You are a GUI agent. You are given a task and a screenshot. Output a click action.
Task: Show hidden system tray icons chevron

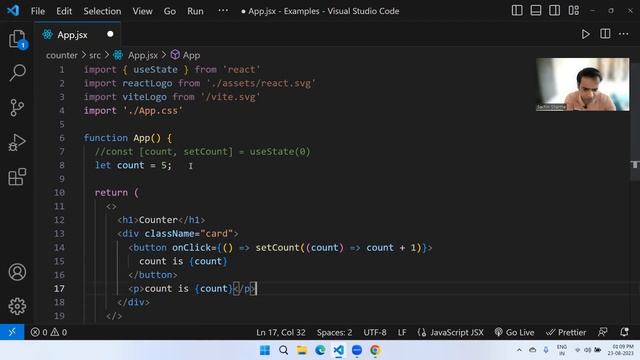point(519,350)
